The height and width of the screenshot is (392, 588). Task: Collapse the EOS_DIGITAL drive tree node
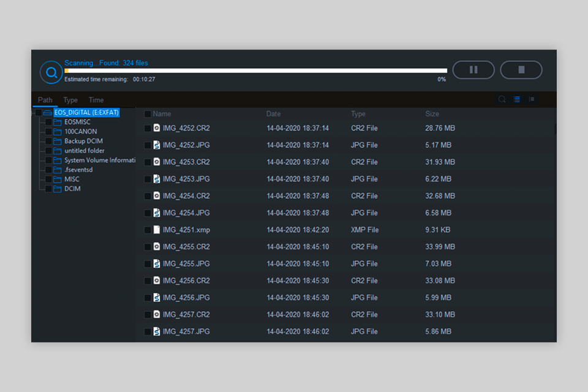33,113
